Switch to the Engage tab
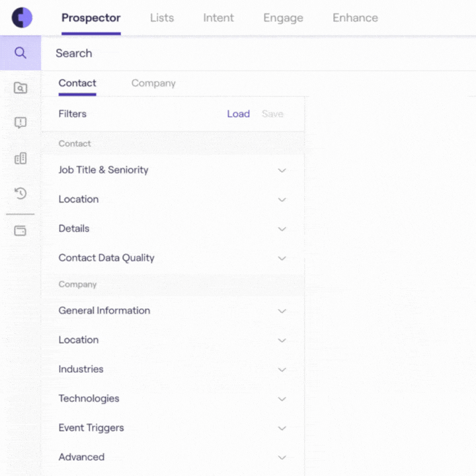 tap(283, 18)
